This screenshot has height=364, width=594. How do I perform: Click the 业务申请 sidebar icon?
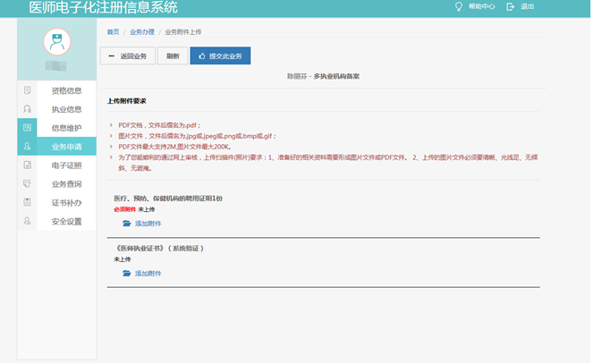pyautogui.click(x=28, y=147)
